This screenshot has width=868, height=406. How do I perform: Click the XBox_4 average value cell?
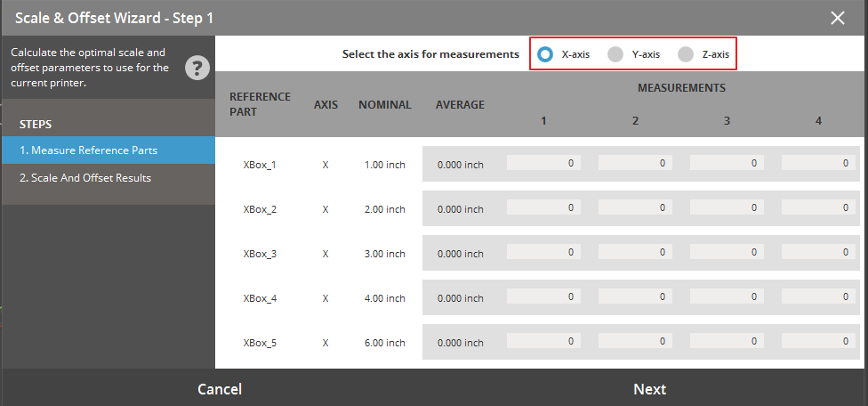[461, 298]
